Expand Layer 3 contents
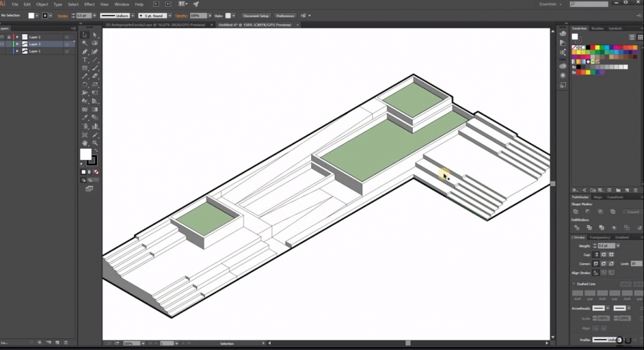Viewport: 644px width, 350px height. 17,43
